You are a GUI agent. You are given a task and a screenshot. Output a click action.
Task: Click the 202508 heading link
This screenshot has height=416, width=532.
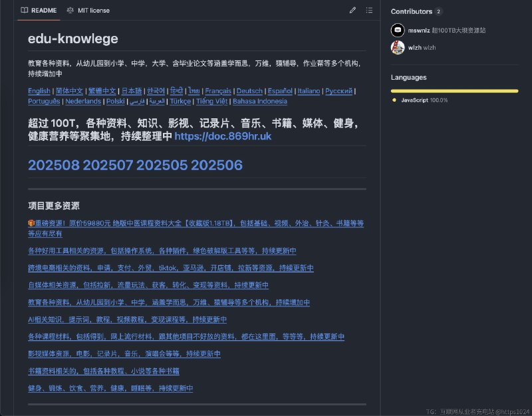tap(54, 165)
